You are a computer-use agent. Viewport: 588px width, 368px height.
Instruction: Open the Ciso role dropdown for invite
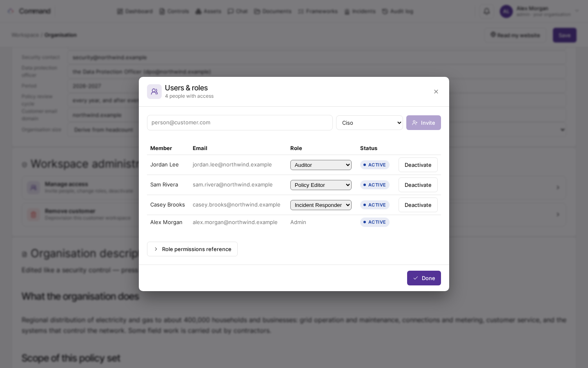[x=370, y=123]
